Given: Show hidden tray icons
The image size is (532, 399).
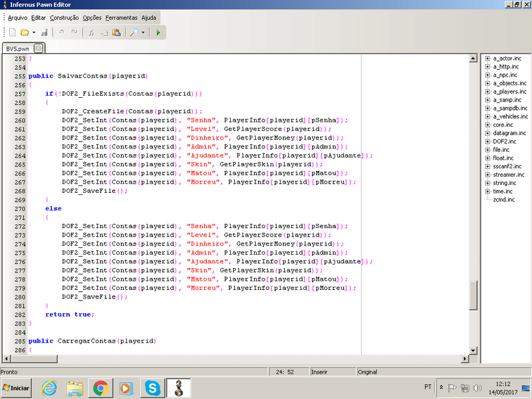Looking at the screenshot, I should (x=441, y=388).
